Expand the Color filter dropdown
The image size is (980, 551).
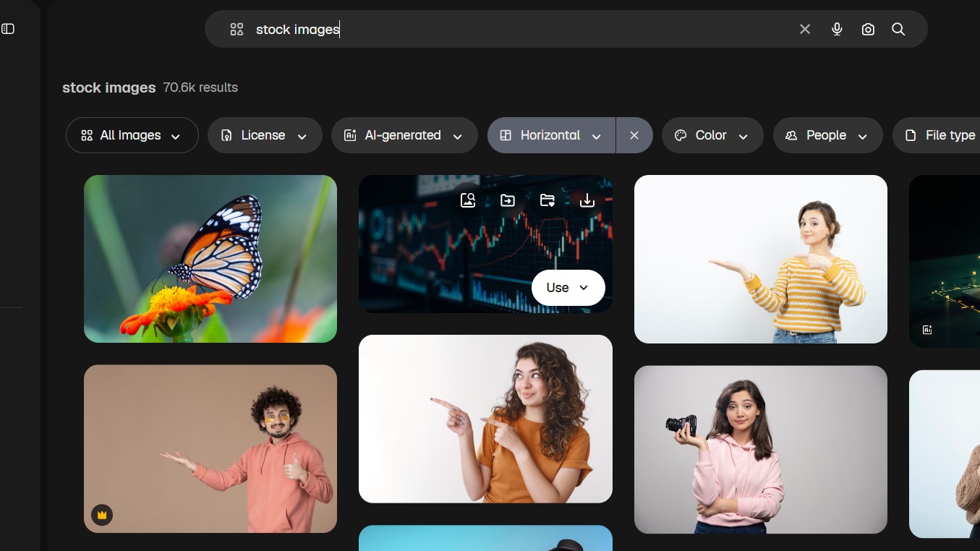tap(712, 135)
